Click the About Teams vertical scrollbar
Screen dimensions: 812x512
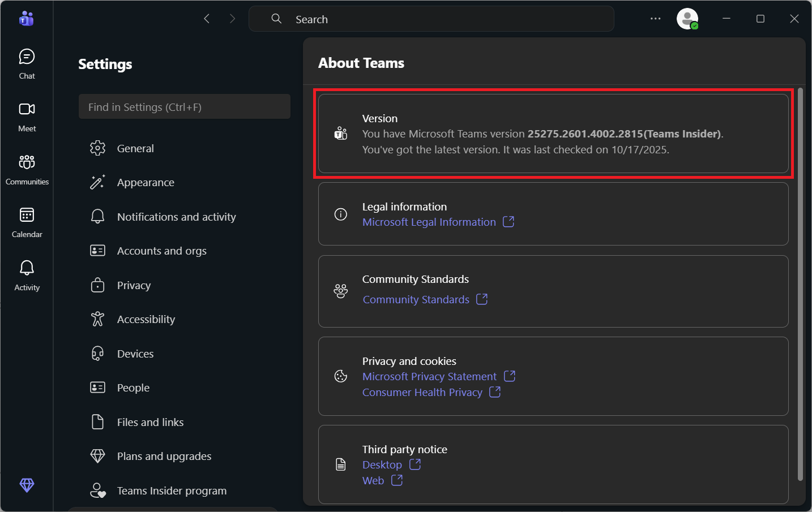tap(800, 283)
